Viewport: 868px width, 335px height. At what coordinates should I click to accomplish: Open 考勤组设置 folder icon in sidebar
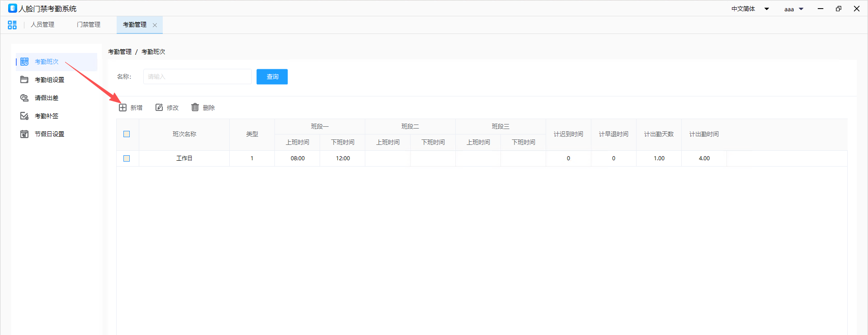pyautogui.click(x=24, y=80)
